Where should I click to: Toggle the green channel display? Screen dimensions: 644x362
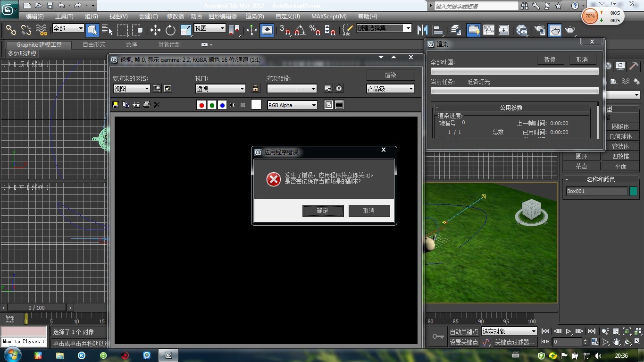click(212, 105)
